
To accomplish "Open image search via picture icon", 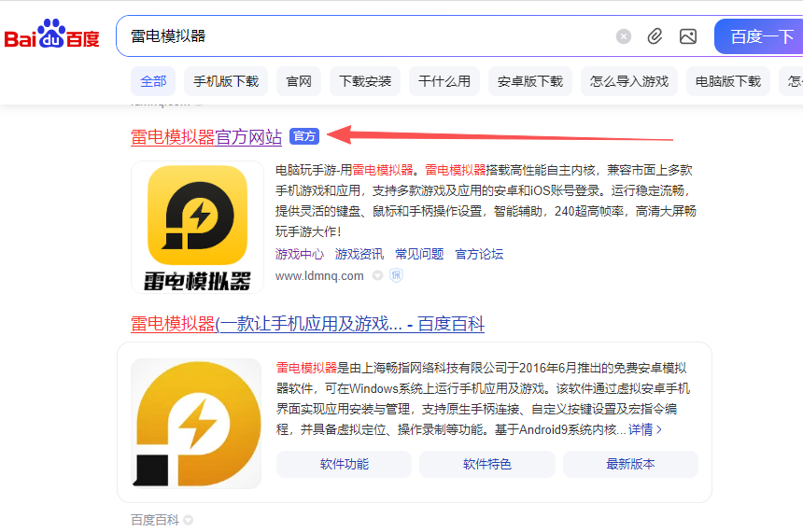I will pyautogui.click(x=688, y=36).
